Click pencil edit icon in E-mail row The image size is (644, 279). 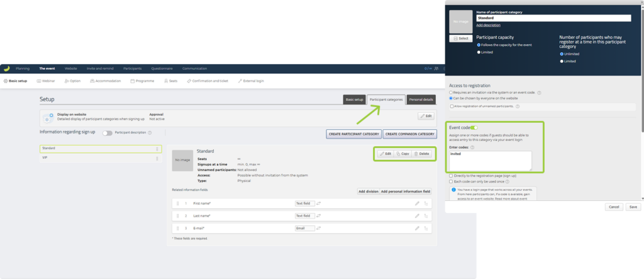(417, 228)
